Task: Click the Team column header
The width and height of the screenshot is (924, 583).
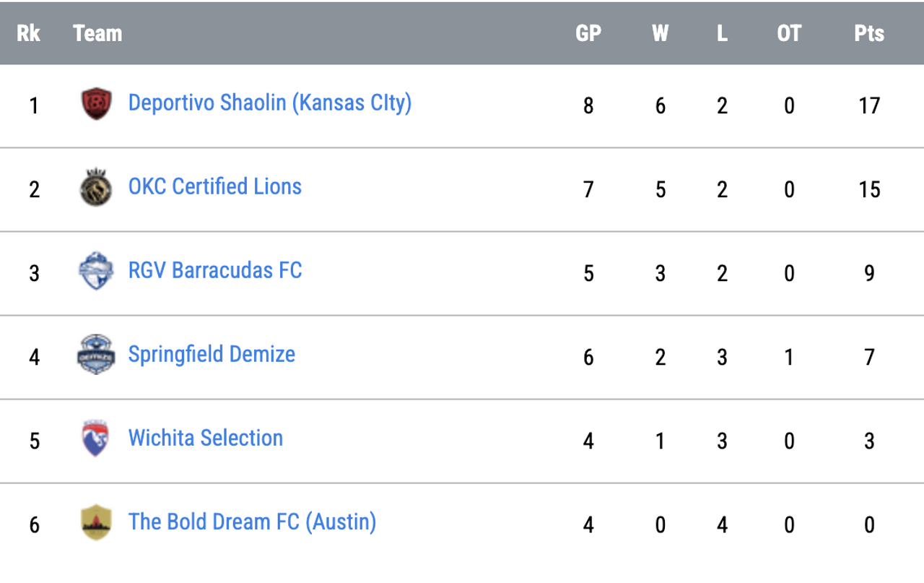Action: point(97,33)
